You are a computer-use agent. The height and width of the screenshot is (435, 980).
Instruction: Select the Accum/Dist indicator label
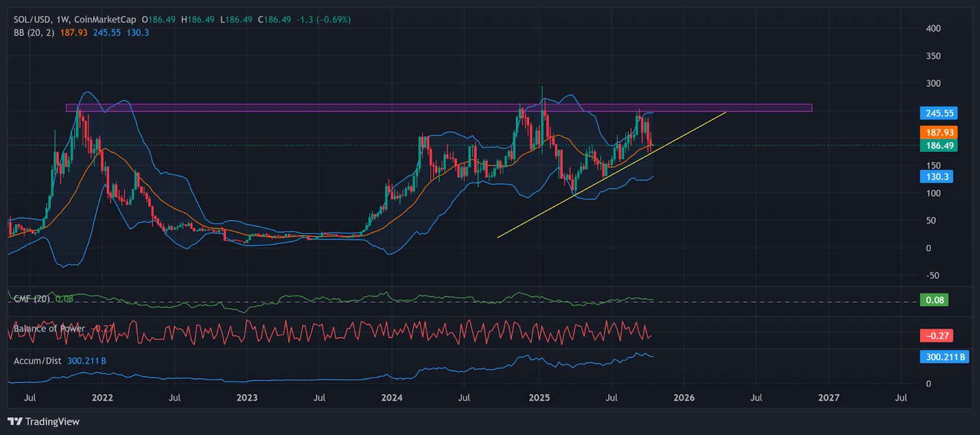point(37,361)
